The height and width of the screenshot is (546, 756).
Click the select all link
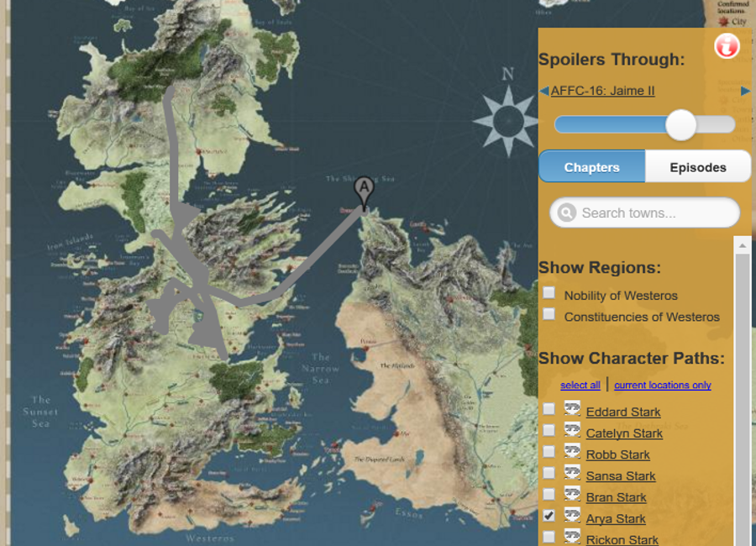click(x=580, y=385)
